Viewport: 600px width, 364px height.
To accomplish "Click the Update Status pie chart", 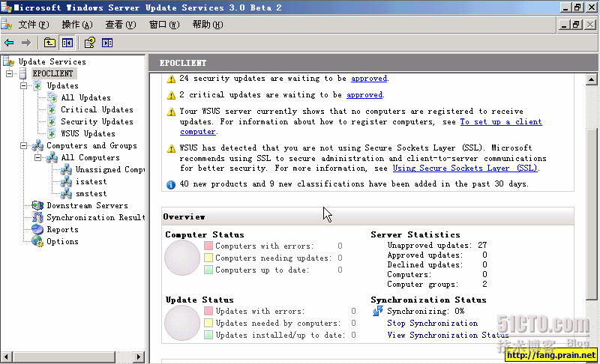I will pos(182,323).
